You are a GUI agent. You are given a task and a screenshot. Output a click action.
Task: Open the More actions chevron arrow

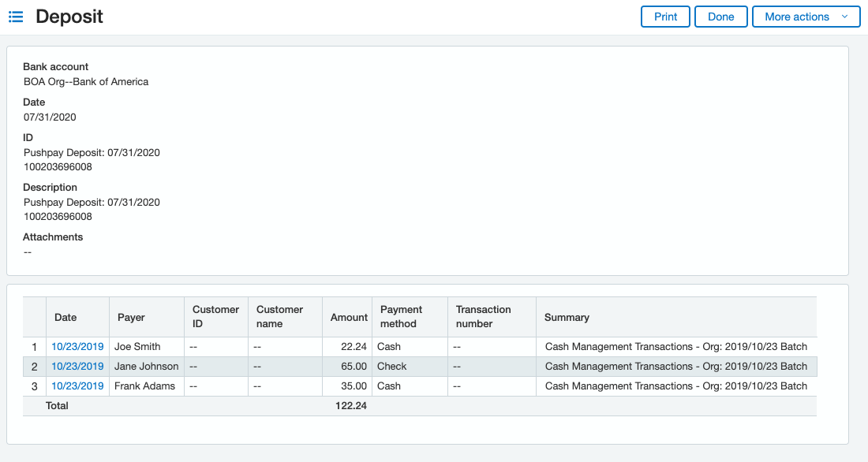(x=846, y=16)
